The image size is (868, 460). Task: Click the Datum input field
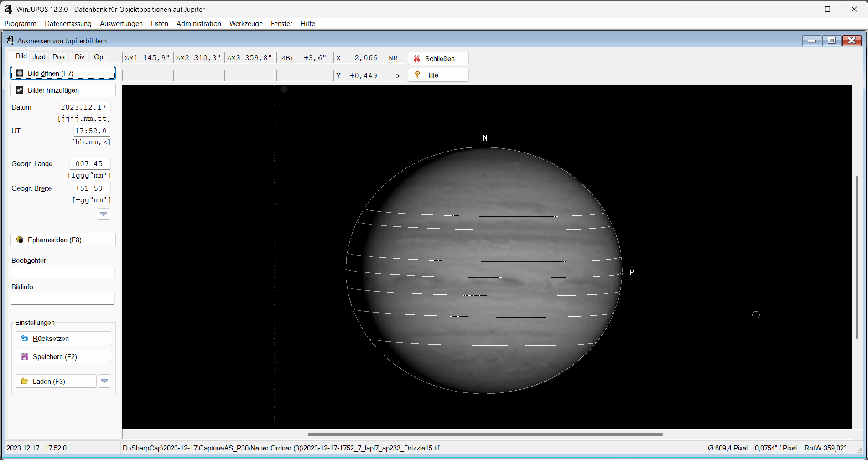[x=84, y=107]
